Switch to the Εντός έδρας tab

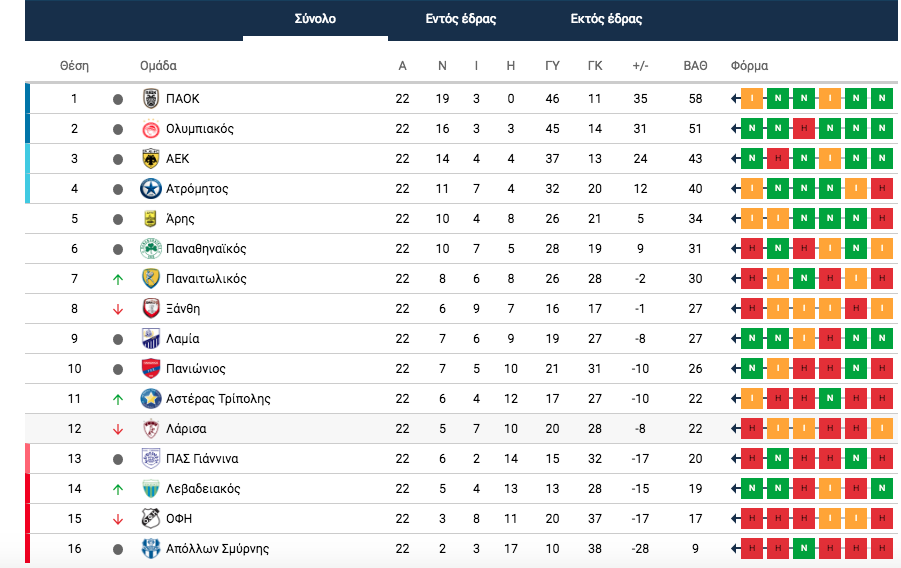click(461, 19)
